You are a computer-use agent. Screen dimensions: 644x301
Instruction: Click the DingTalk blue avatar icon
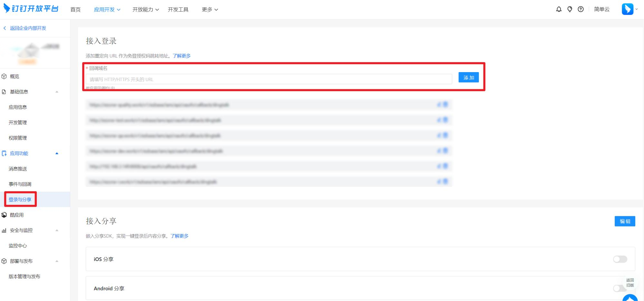[x=627, y=9]
